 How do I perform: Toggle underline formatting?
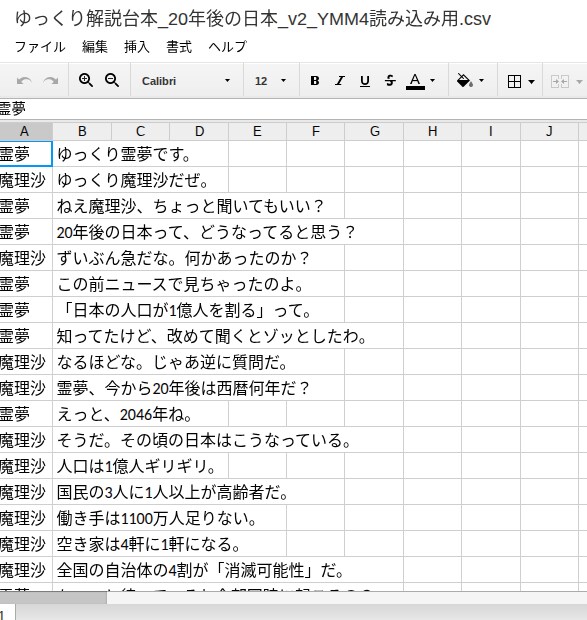pos(364,81)
